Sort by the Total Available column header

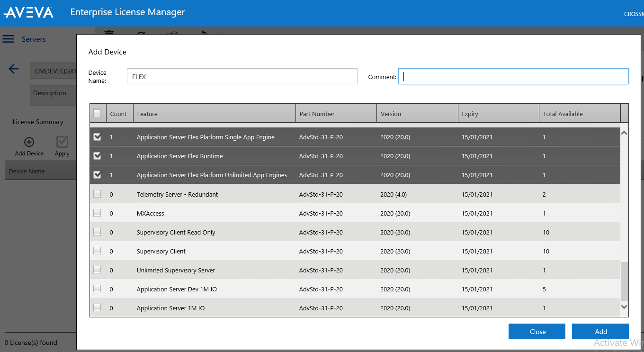click(580, 114)
